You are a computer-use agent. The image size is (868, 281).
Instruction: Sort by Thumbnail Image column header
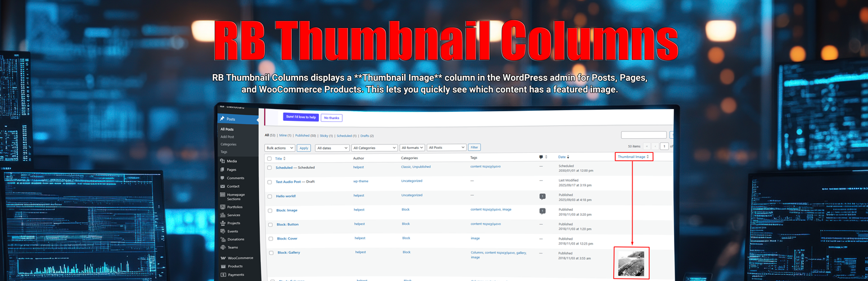pyautogui.click(x=634, y=157)
